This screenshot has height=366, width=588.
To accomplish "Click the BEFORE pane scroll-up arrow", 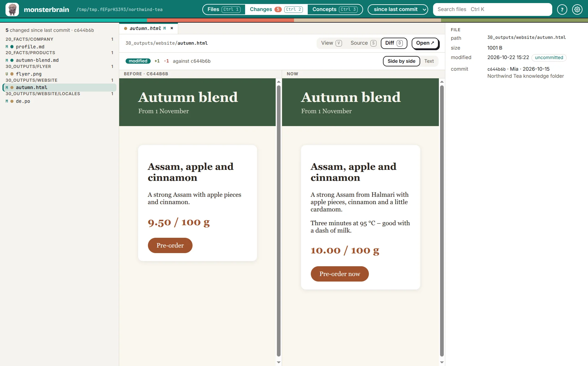I will [278, 82].
